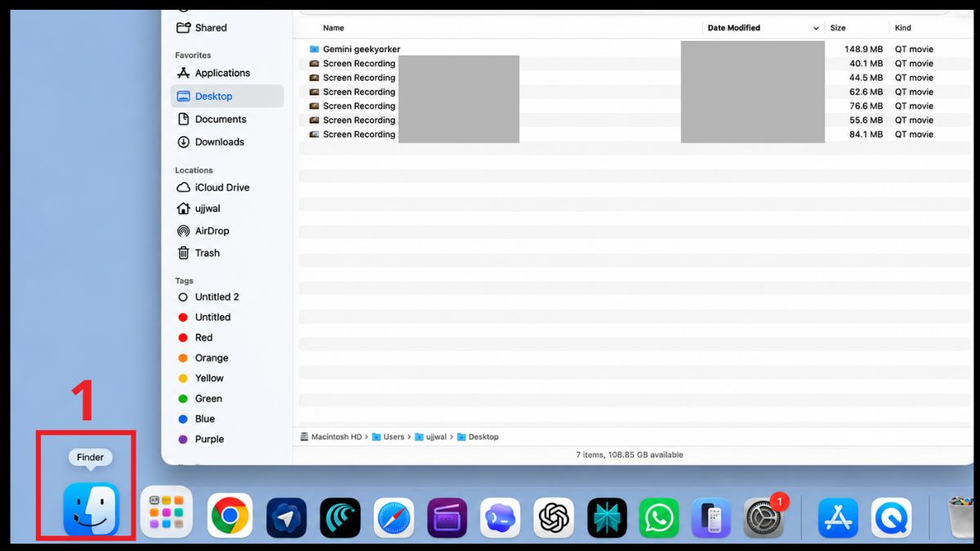Launch Safari from the Dock
980x551 pixels.
point(394,518)
